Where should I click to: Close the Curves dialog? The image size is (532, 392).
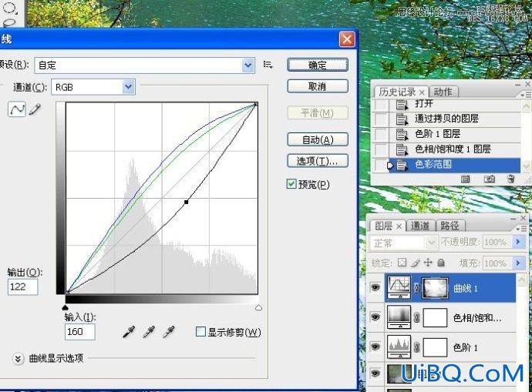click(347, 39)
